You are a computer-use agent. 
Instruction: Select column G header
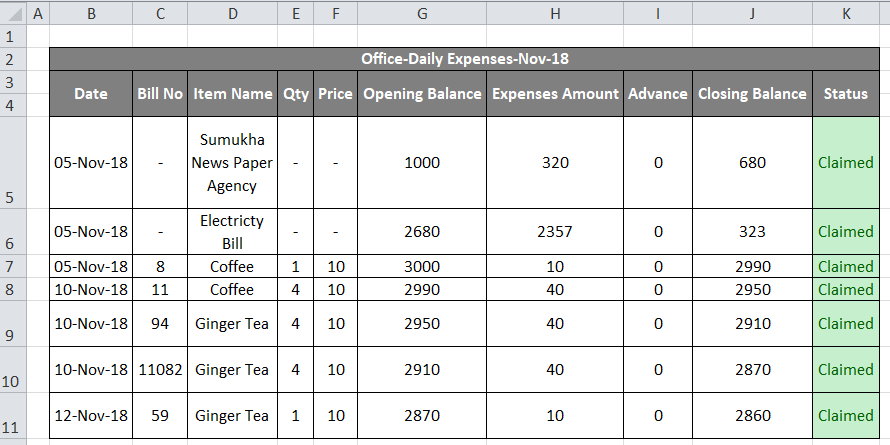tap(422, 12)
